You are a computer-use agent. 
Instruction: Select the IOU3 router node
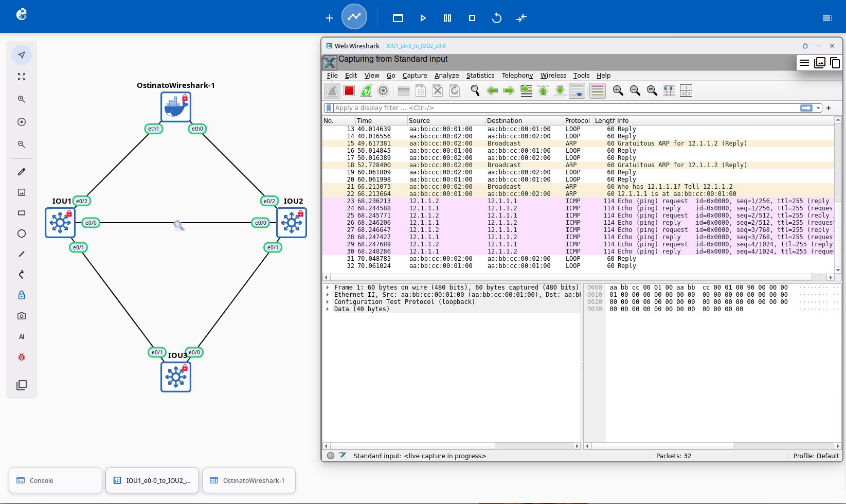coord(176,377)
